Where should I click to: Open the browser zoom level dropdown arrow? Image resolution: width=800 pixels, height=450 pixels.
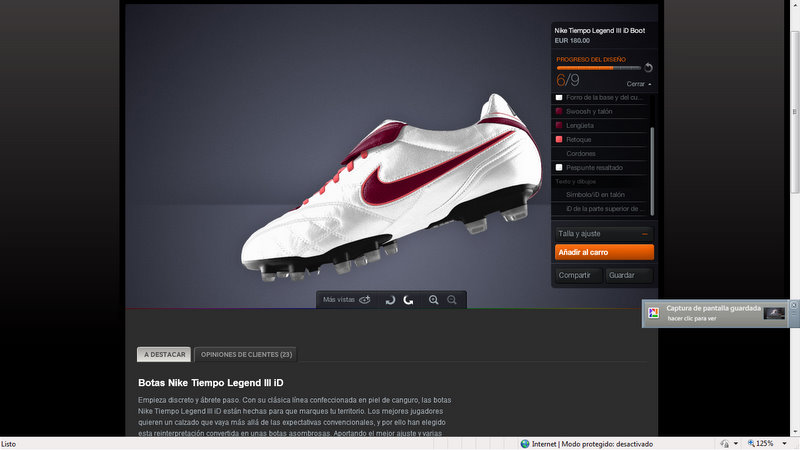(x=784, y=444)
